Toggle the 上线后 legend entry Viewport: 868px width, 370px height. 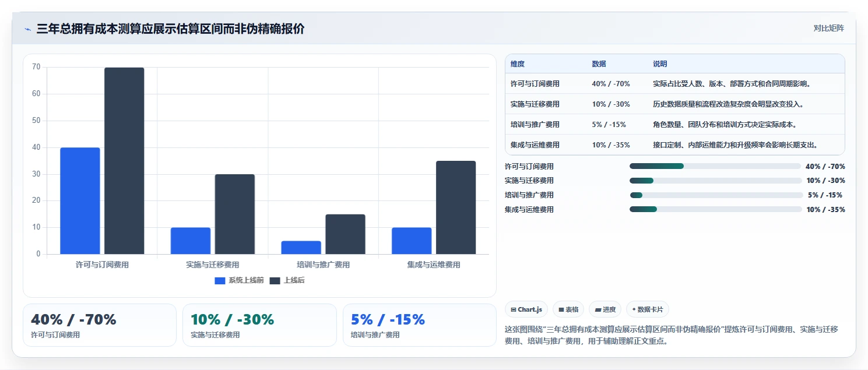click(287, 280)
